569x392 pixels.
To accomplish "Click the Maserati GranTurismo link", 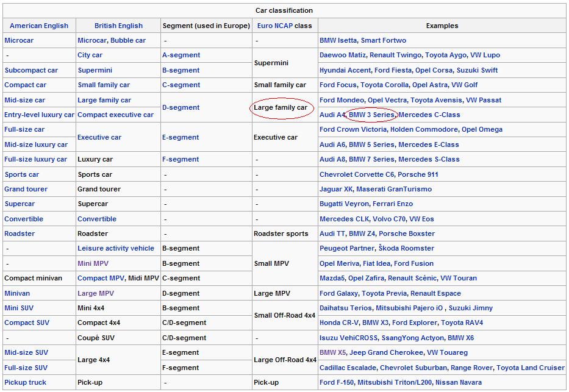I will click(x=394, y=189).
